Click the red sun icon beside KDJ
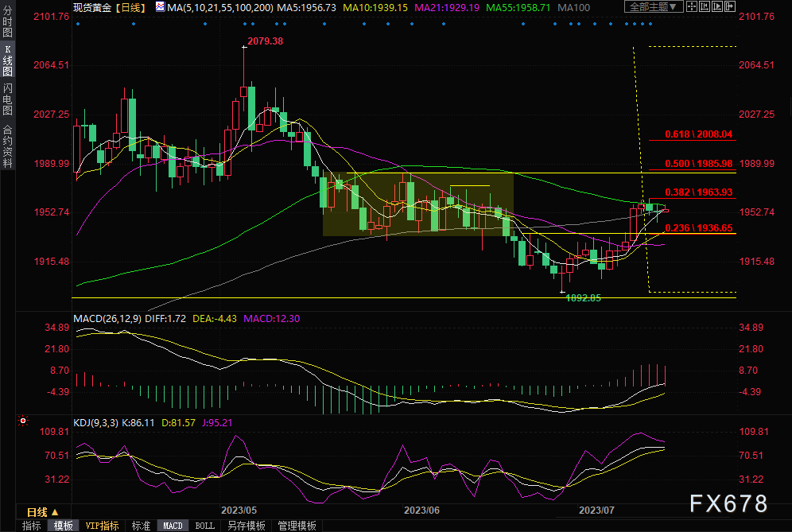 click(x=24, y=421)
